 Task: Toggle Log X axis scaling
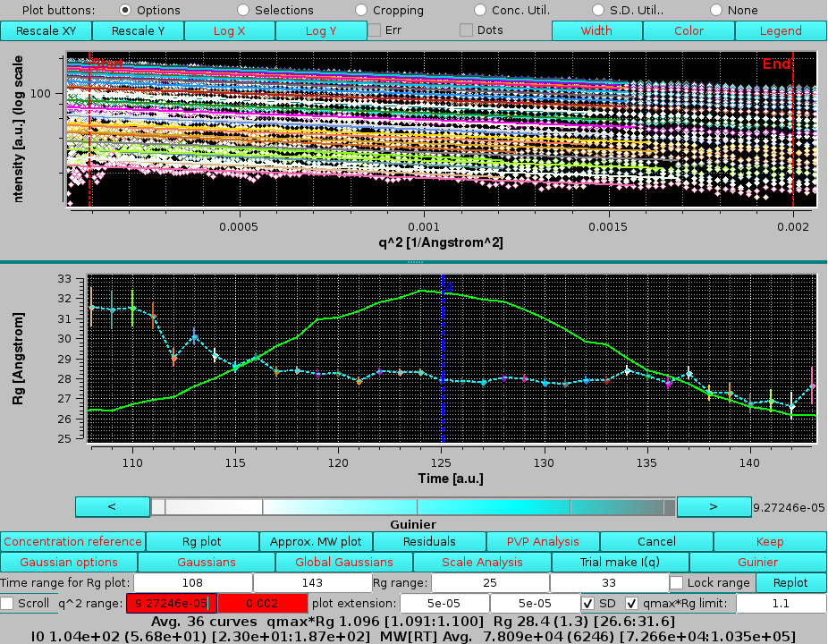coord(229,30)
